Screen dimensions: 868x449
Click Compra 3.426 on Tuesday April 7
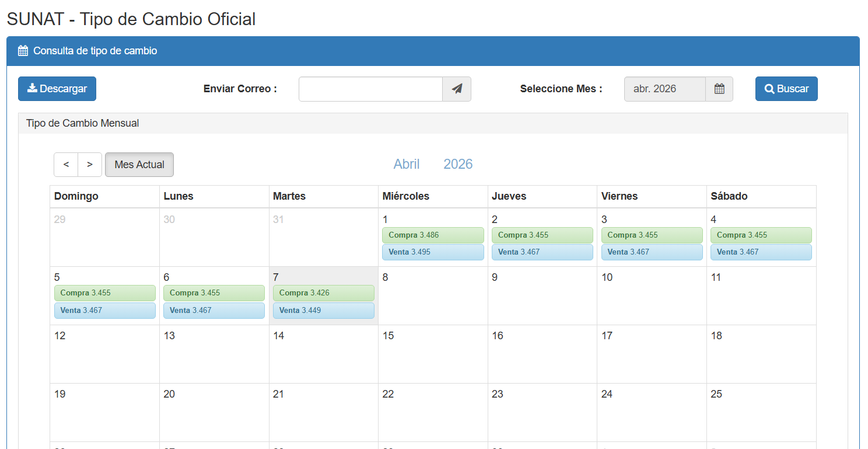pos(323,293)
